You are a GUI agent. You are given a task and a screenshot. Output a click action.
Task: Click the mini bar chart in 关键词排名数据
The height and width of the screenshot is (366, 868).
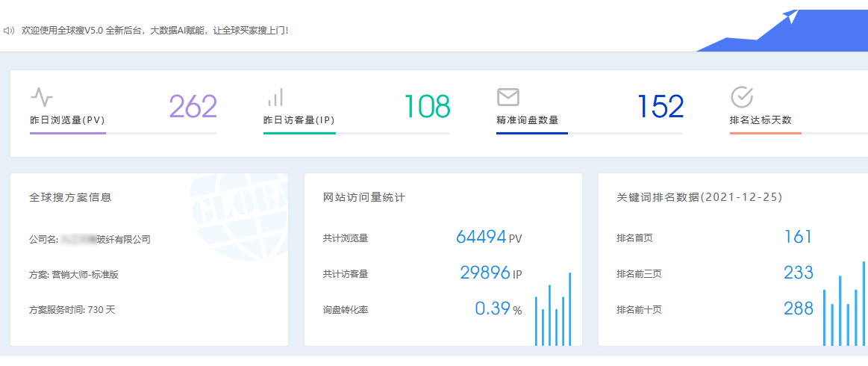point(845,306)
